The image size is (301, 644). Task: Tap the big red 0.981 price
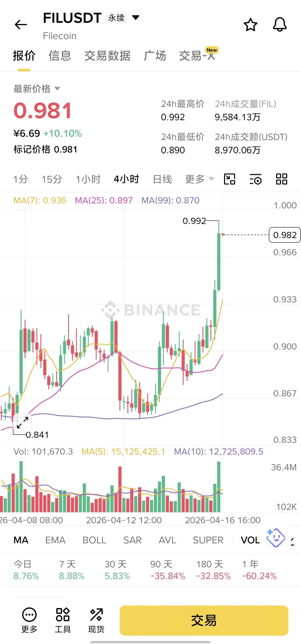pyautogui.click(x=43, y=111)
